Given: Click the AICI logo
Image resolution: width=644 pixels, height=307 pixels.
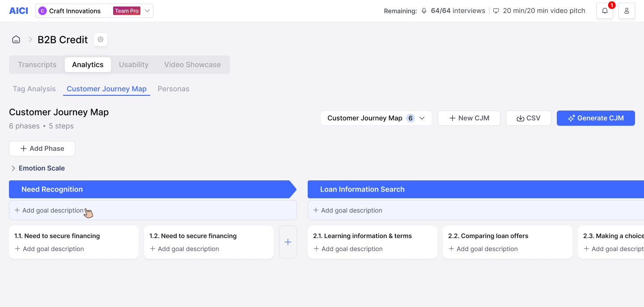Looking at the screenshot, I should [18, 11].
